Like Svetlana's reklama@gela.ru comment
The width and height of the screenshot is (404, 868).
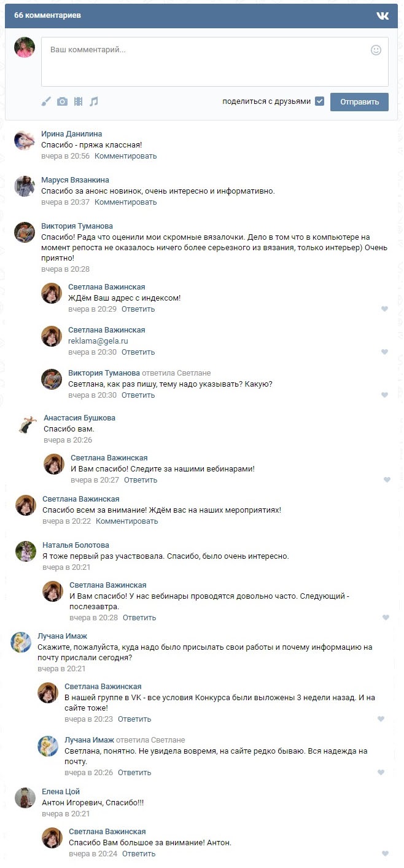(385, 352)
